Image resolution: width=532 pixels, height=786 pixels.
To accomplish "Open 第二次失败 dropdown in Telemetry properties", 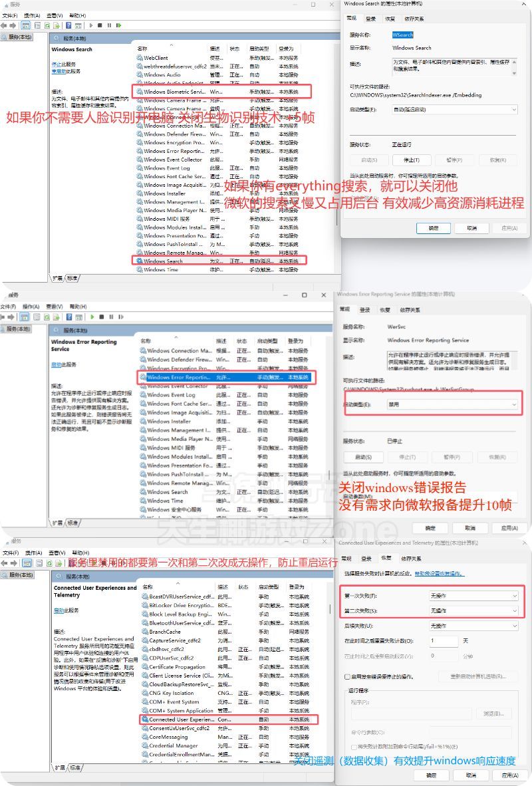I will click(473, 610).
